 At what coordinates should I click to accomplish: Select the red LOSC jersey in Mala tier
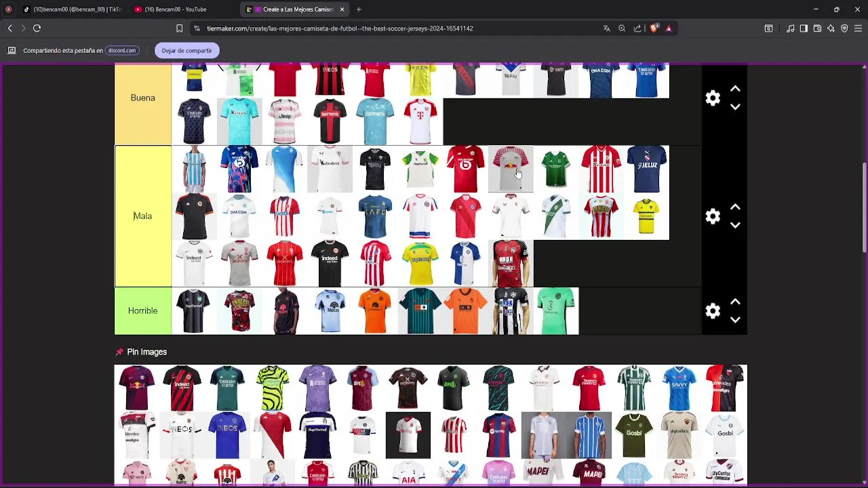coord(465,169)
